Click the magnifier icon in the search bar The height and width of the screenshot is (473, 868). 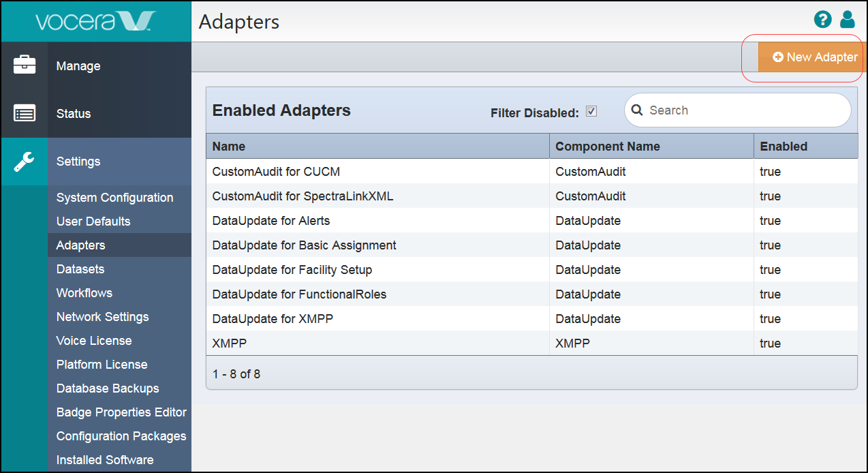point(637,110)
